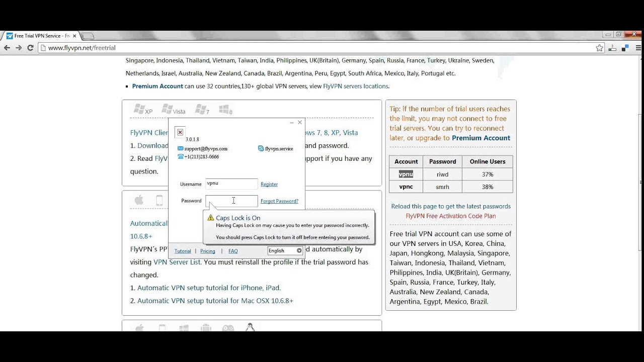Image resolution: width=644 pixels, height=362 pixels.
Task: Click the telephone icon beside phone number
Action: click(180, 156)
